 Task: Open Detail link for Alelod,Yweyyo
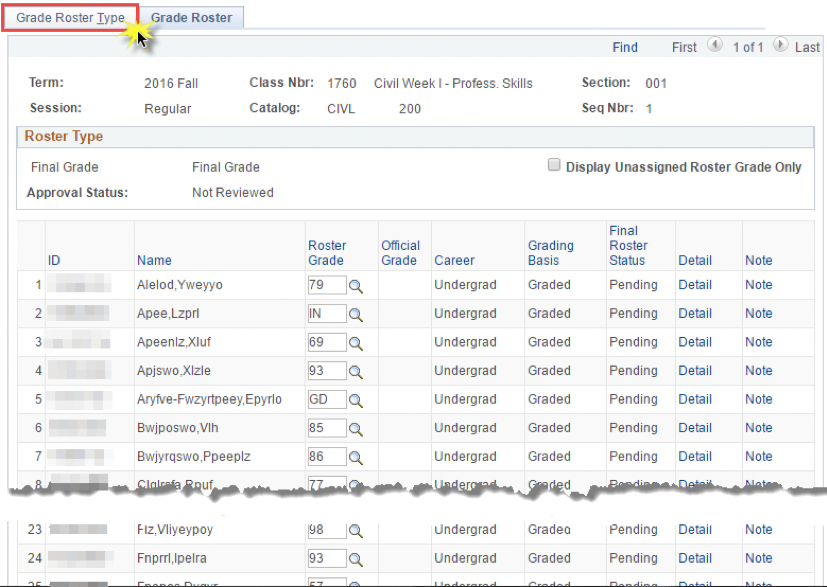(x=695, y=285)
